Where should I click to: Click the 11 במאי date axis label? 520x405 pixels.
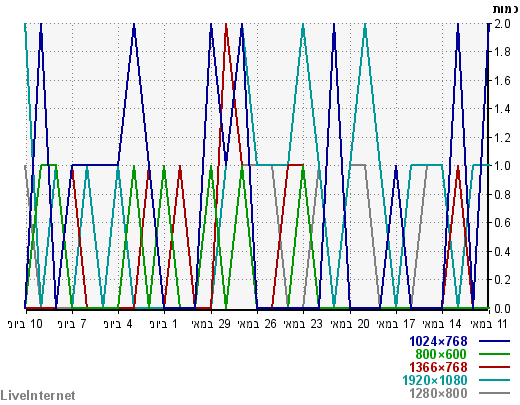pos(488,324)
